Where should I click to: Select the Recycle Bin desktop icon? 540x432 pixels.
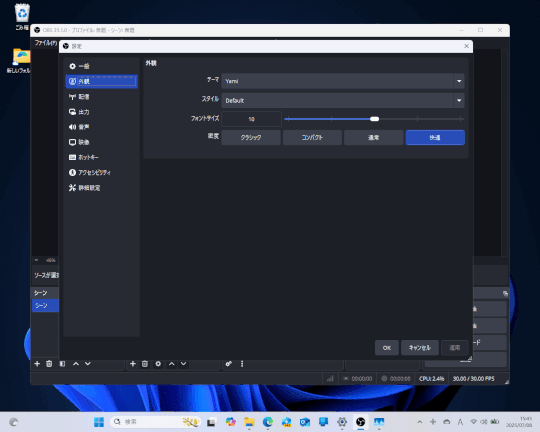pos(22,16)
